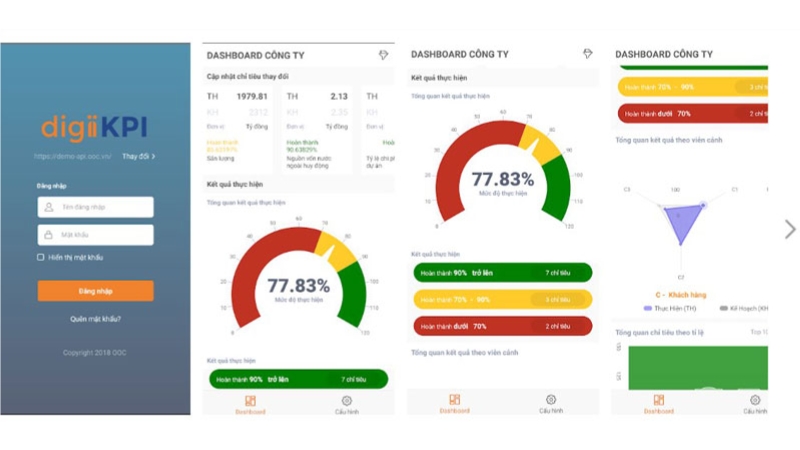Switch to the Dashboard tab on the middle screen

(x=454, y=404)
